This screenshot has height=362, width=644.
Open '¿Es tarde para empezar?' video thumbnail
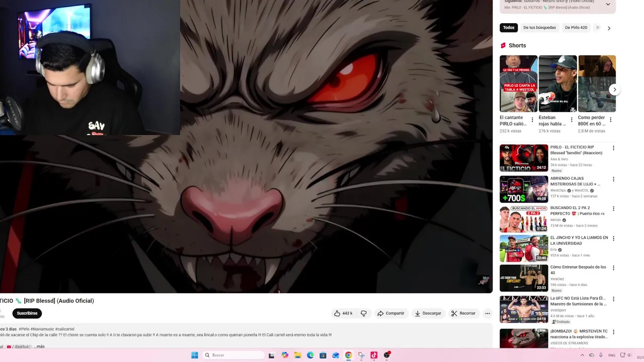click(x=524, y=278)
